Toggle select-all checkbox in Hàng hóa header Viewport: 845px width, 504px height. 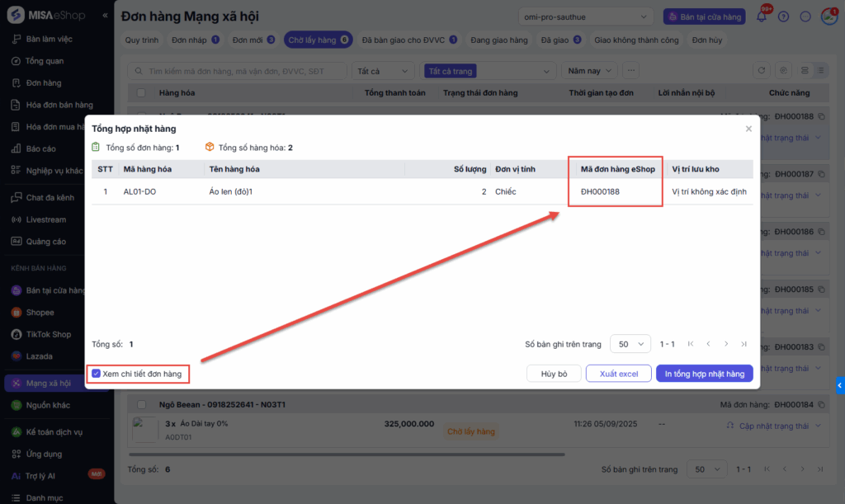[141, 92]
